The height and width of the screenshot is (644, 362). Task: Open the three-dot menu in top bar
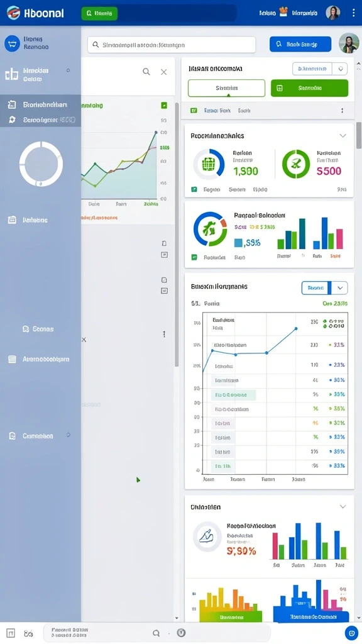click(x=353, y=13)
